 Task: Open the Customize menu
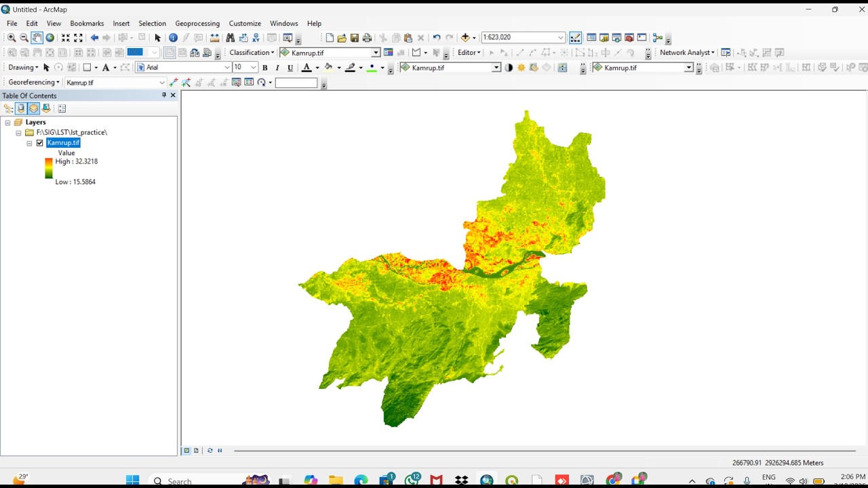[245, 23]
